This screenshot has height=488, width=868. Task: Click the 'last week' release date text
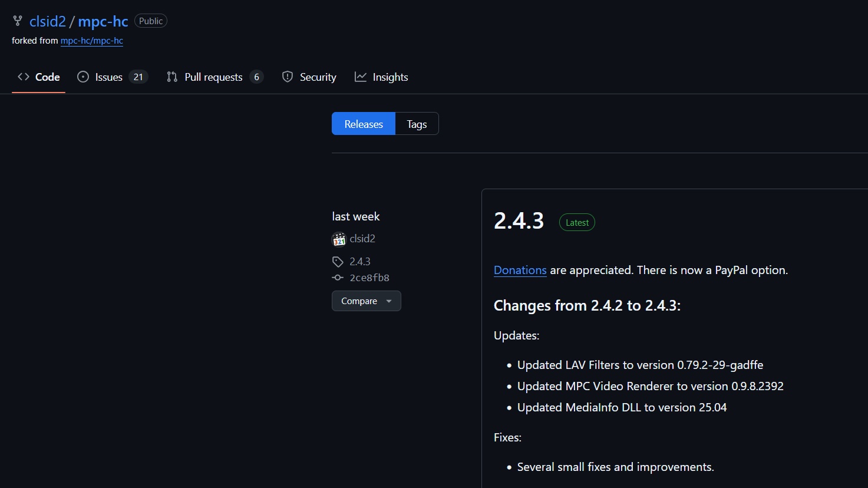(356, 216)
